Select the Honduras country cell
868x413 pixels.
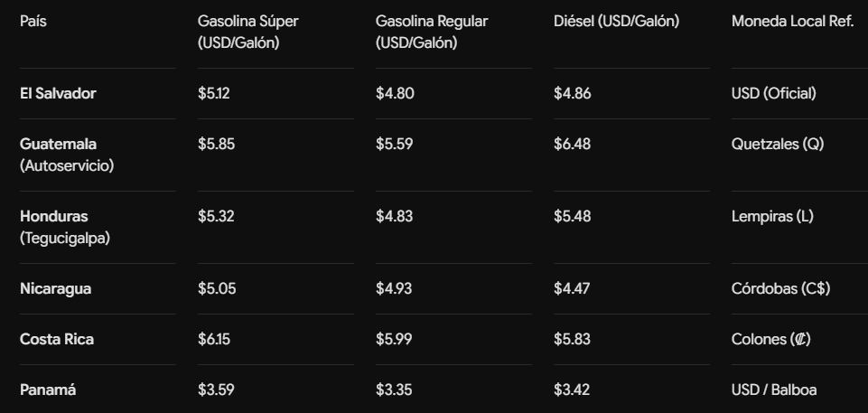point(65,227)
